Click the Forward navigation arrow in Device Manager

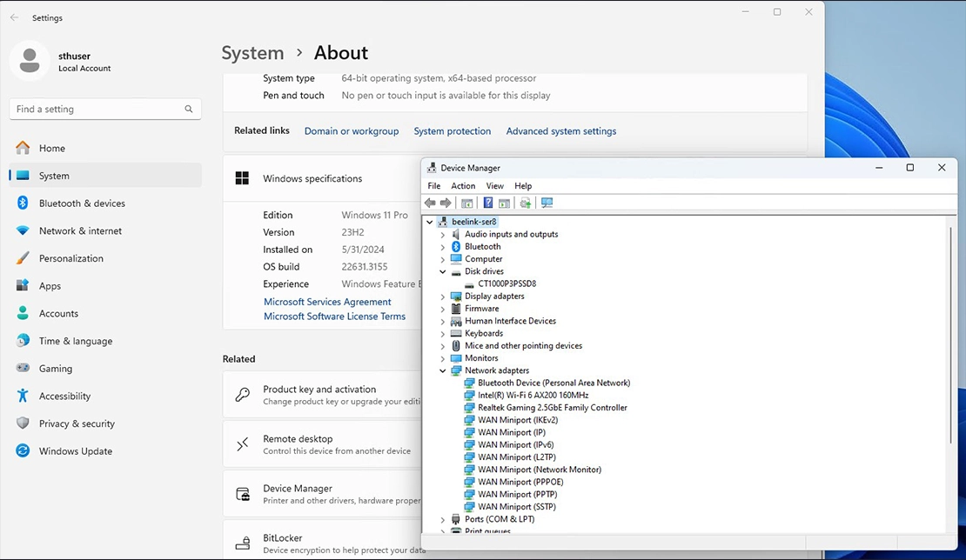pos(446,203)
